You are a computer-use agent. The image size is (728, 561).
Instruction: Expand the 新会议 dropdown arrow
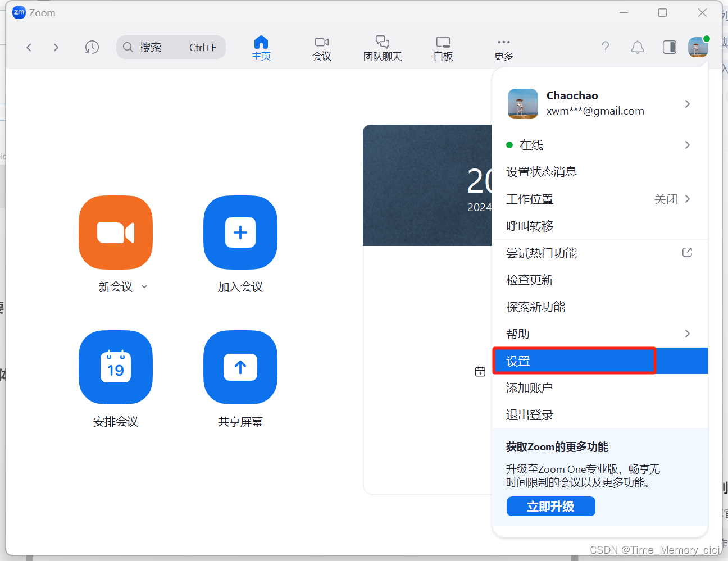(144, 286)
